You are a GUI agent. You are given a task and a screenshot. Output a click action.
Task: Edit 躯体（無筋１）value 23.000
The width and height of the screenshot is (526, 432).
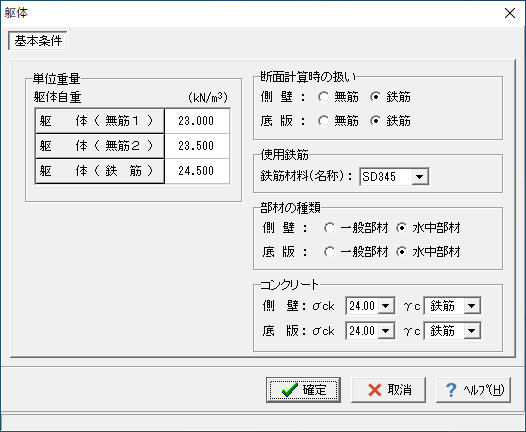pos(197,121)
